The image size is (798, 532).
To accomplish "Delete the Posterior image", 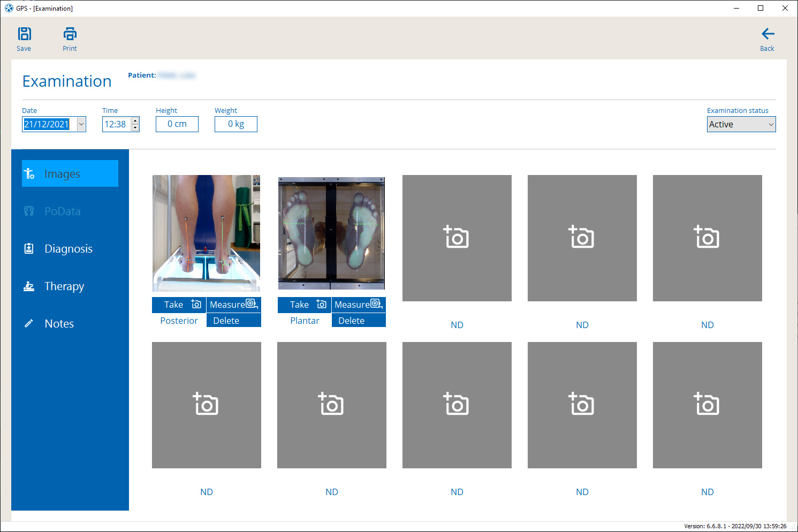I will pyautogui.click(x=233, y=321).
